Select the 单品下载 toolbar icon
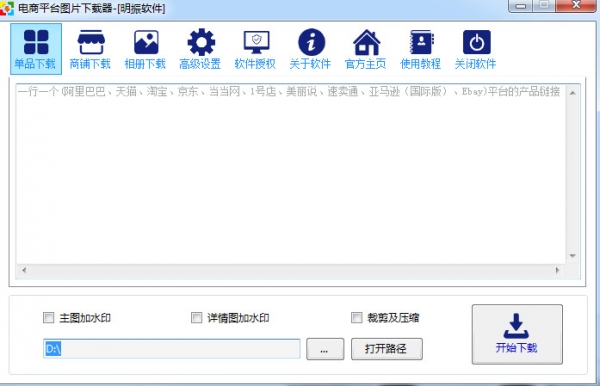The image size is (600, 386). coord(36,49)
